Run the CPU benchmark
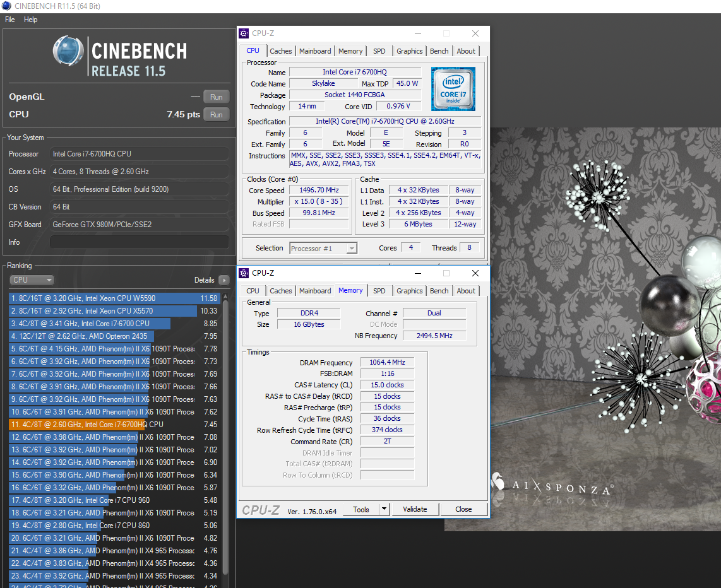 [x=216, y=115]
